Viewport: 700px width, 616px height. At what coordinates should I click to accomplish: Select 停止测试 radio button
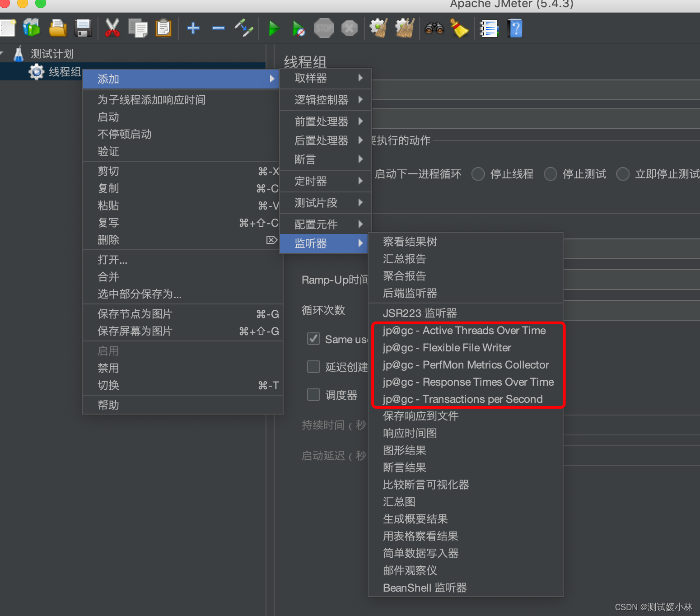tap(551, 174)
